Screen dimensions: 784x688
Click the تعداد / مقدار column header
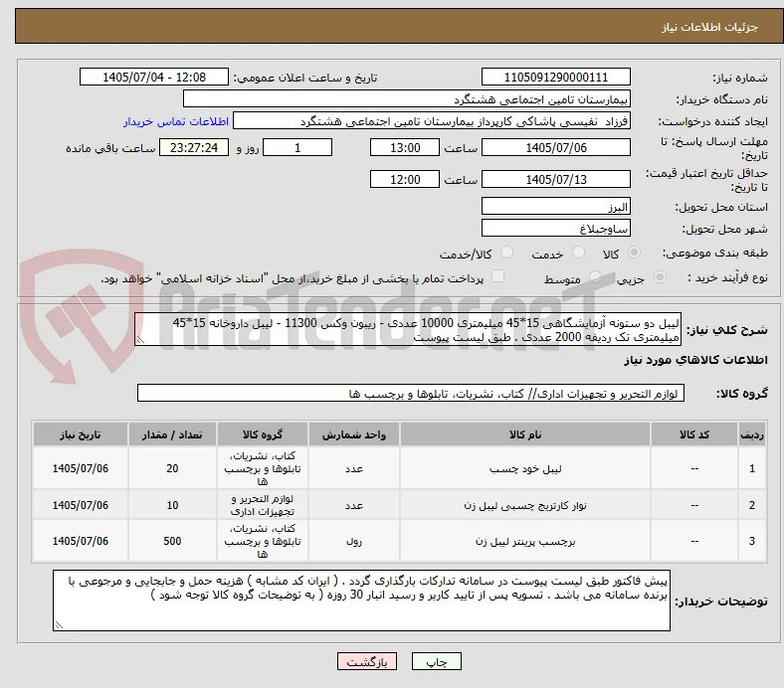[172, 434]
